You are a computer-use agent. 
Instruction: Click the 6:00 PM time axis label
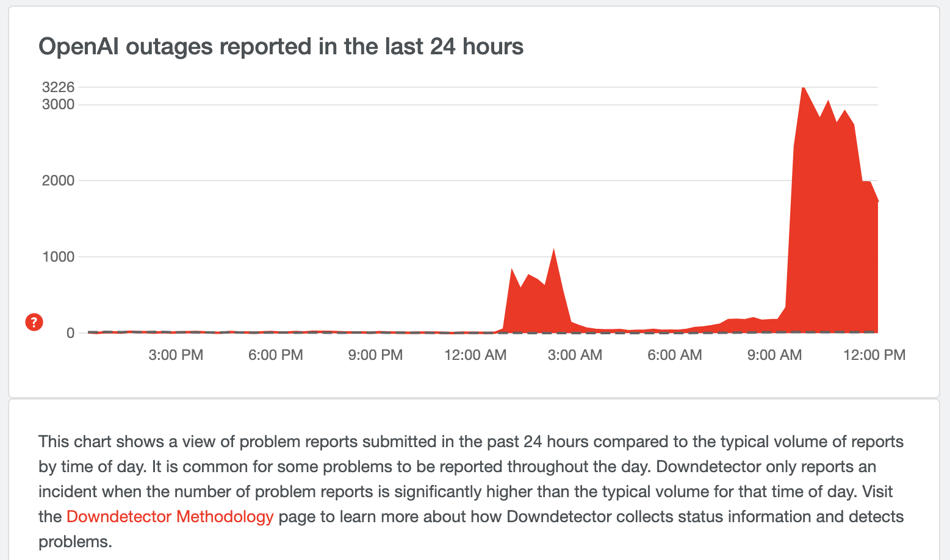(x=276, y=354)
